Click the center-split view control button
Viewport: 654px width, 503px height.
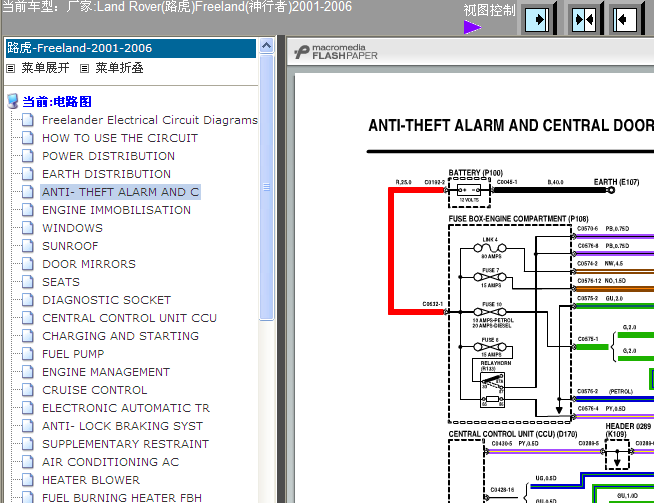pos(584,19)
